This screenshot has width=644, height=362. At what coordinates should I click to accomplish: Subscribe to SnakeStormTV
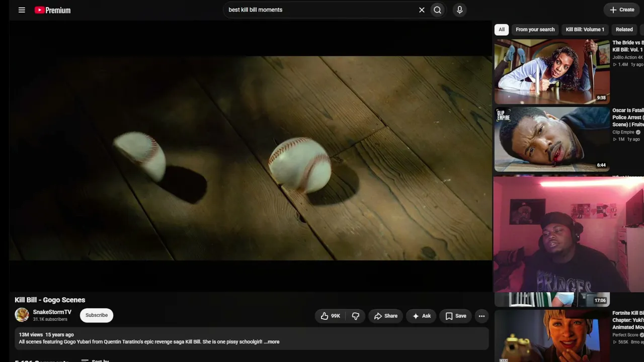tap(97, 315)
